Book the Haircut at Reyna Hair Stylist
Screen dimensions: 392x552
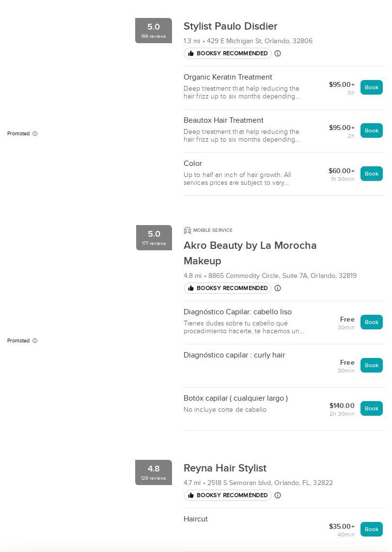(x=371, y=529)
